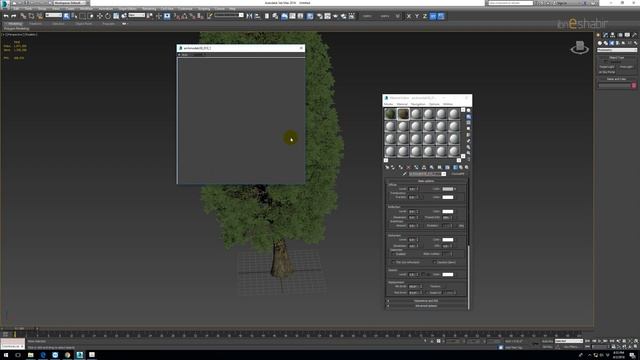Click Assign Material to Selection icon

(x=400, y=167)
